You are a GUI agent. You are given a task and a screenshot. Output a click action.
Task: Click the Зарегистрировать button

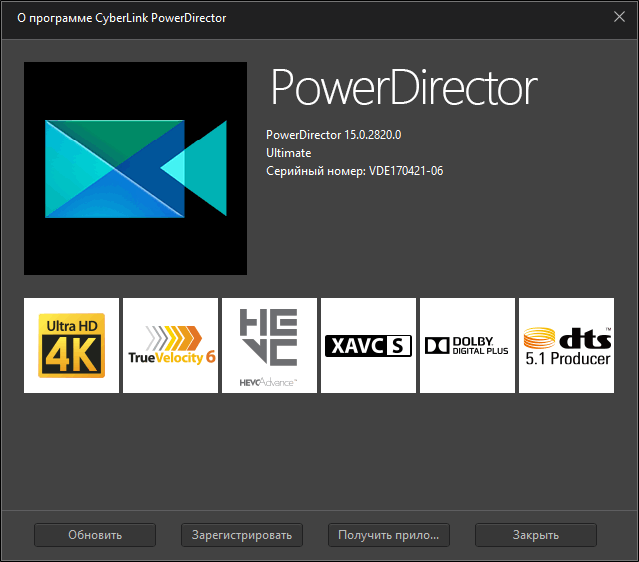(242, 535)
